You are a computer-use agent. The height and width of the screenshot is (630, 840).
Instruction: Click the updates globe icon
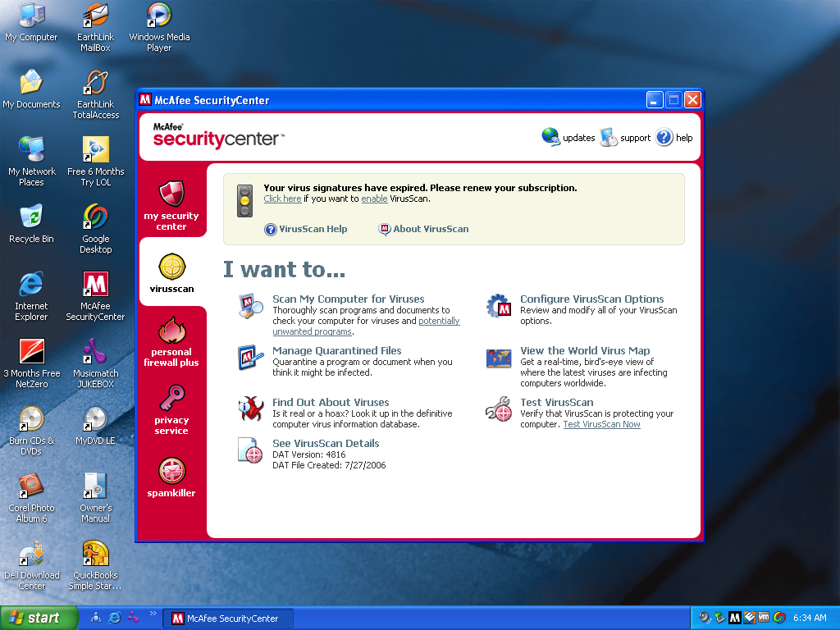(550, 137)
